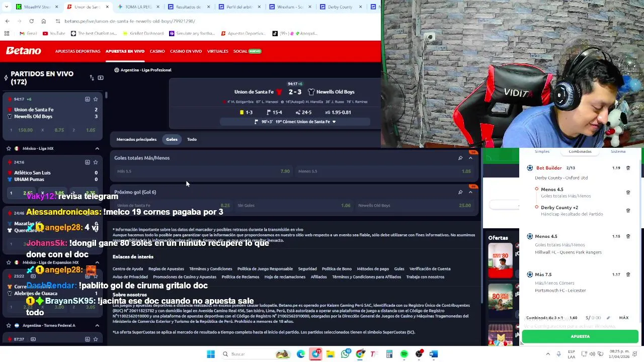Open stats for Union de Santa Fe match

(x=87, y=99)
